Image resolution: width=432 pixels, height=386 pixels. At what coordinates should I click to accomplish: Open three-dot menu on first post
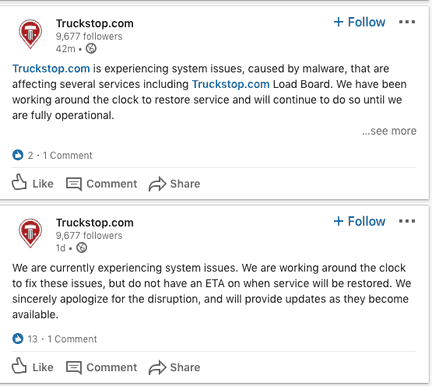pos(407,22)
